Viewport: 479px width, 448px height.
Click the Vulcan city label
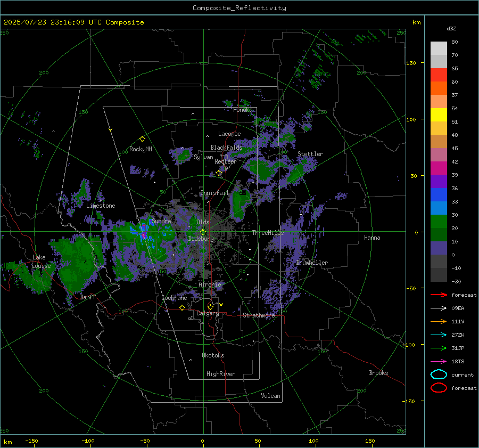pyautogui.click(x=270, y=396)
